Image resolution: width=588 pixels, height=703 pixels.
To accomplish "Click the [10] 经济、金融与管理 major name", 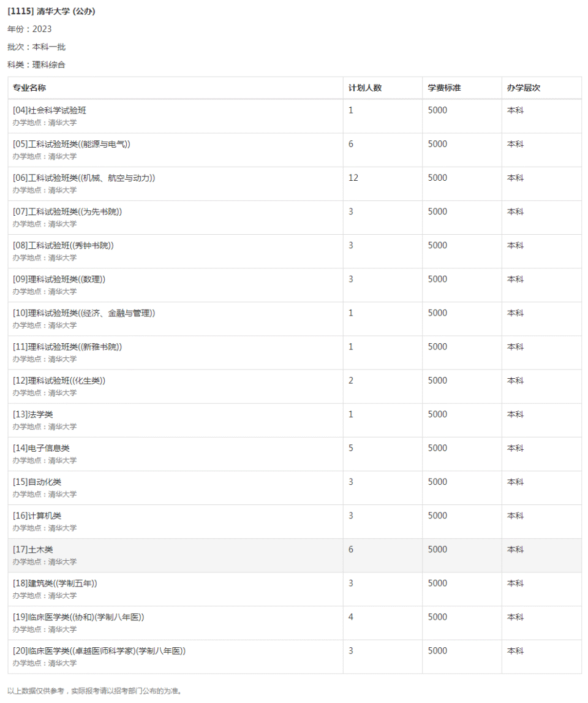I will pos(84,313).
